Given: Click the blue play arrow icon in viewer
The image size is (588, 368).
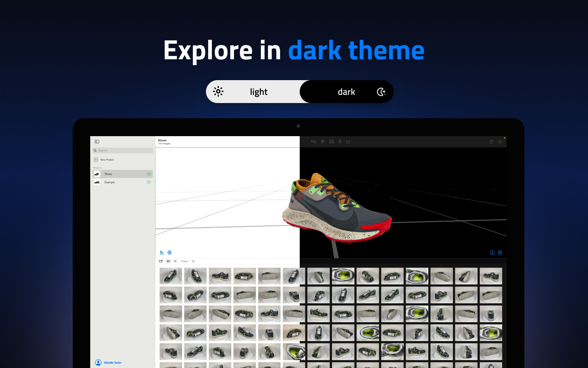Looking at the screenshot, I should 500,252.
